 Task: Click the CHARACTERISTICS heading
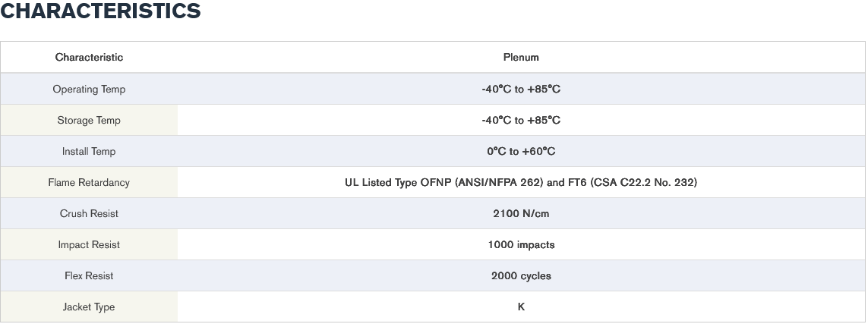click(x=100, y=11)
